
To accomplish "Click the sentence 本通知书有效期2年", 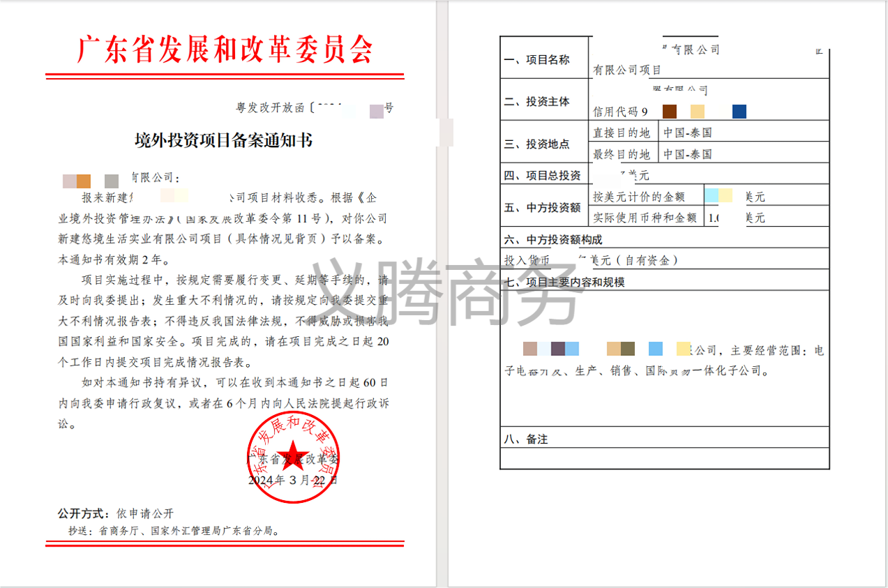I will click(x=112, y=259).
